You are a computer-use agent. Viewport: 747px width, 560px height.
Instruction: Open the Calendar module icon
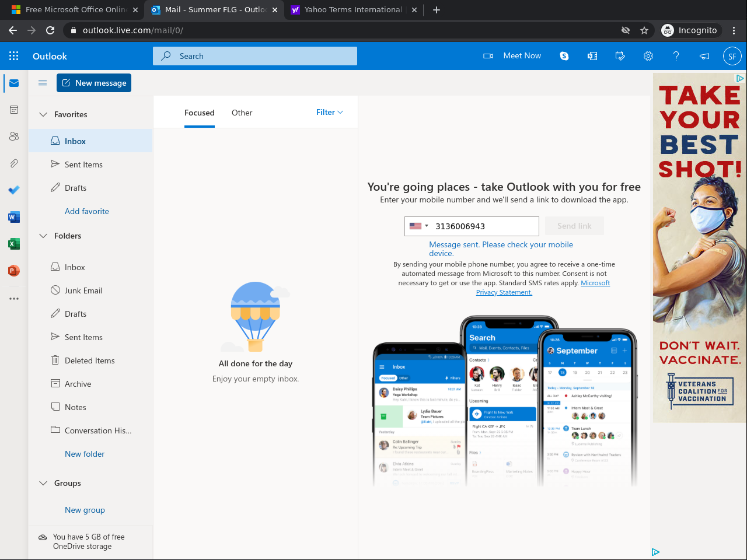coord(14,110)
